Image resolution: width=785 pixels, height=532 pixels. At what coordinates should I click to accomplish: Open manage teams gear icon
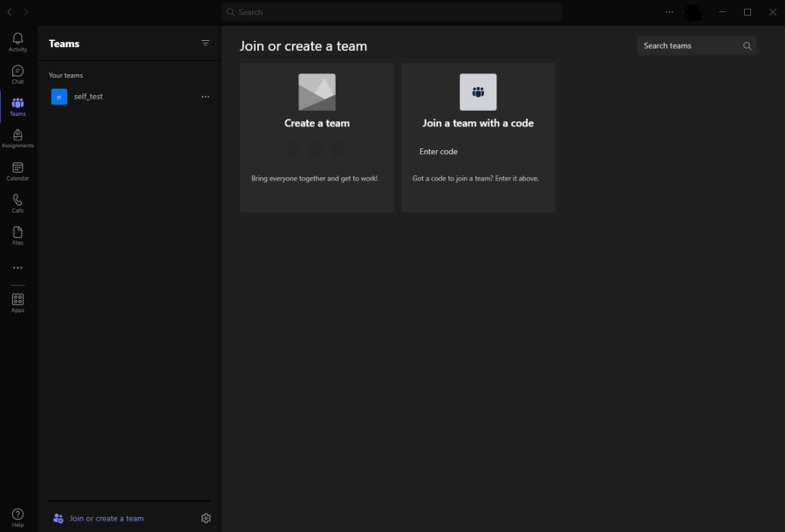pos(206,519)
